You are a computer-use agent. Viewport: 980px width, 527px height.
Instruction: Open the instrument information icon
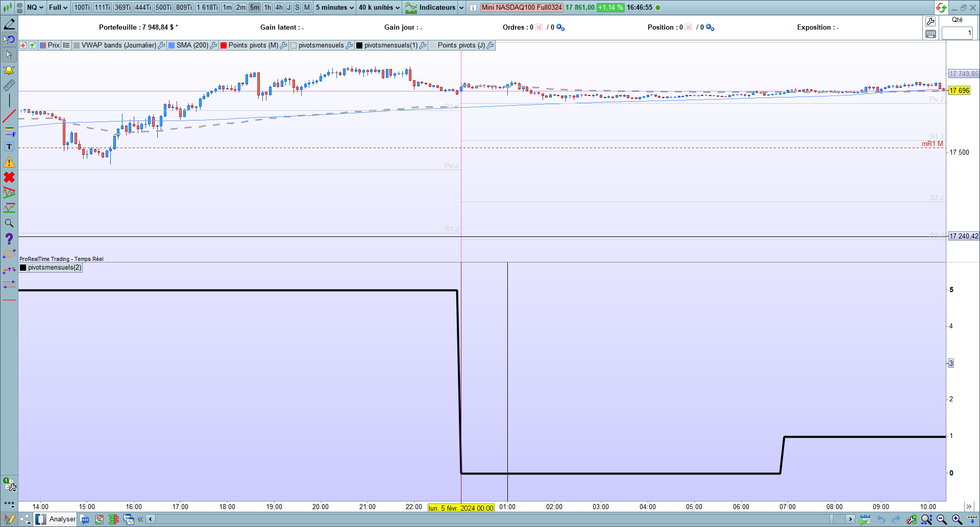click(473, 8)
